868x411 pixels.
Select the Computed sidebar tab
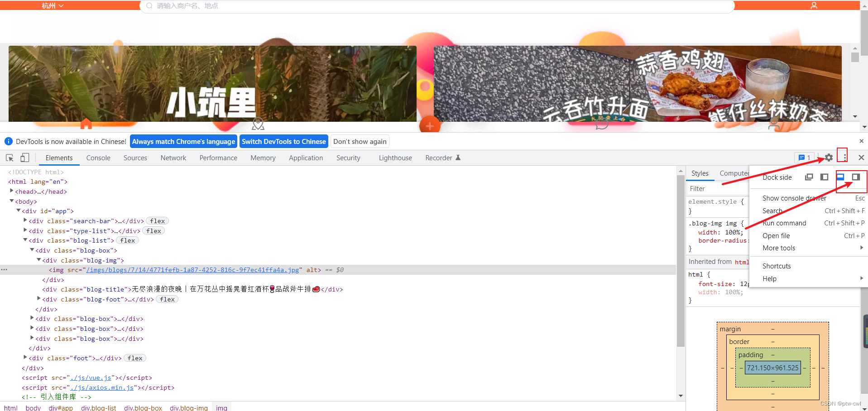734,173
